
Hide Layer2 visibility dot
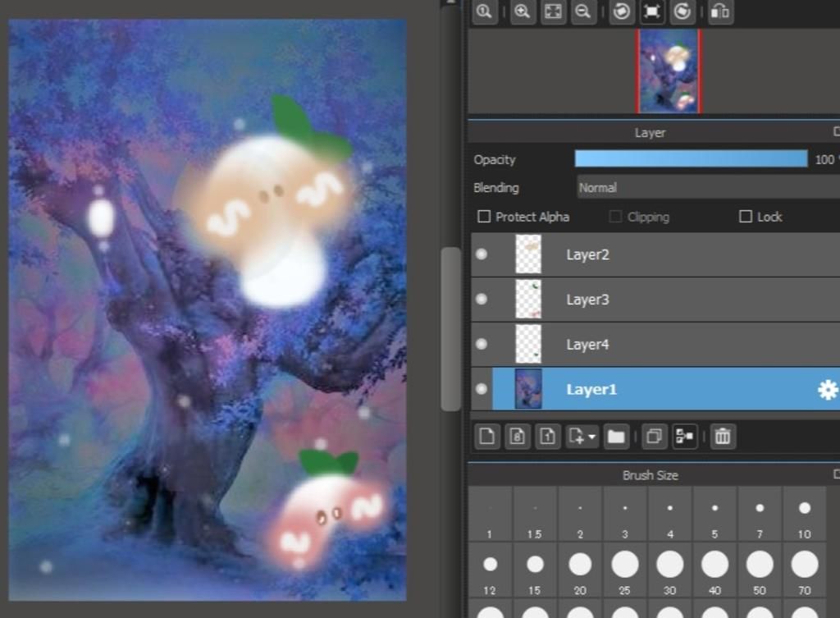(x=482, y=254)
